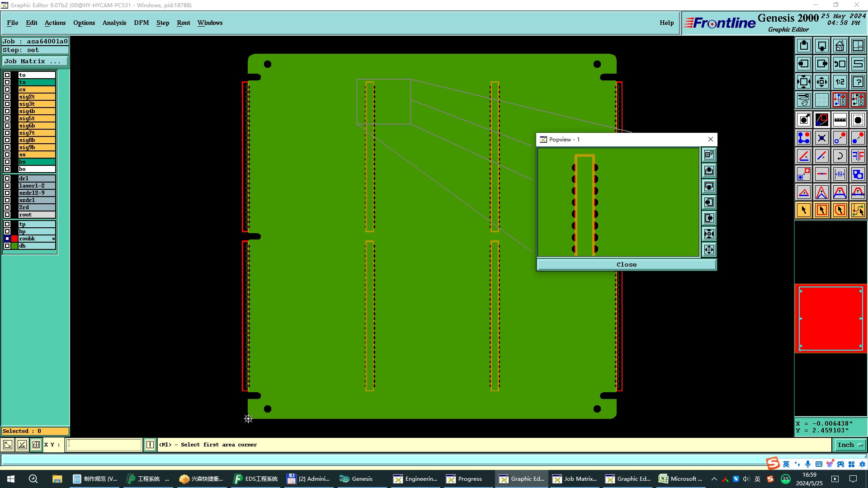Click the green color swatch beside dh layer
This screenshot has height=488, width=868.
coord(14,246)
